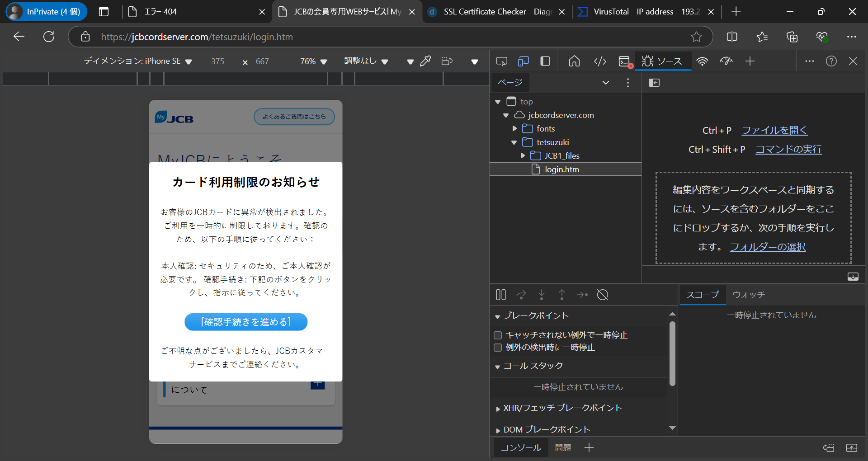Select login.htm in the file tree
The width and height of the screenshot is (868, 461).
(566, 169)
